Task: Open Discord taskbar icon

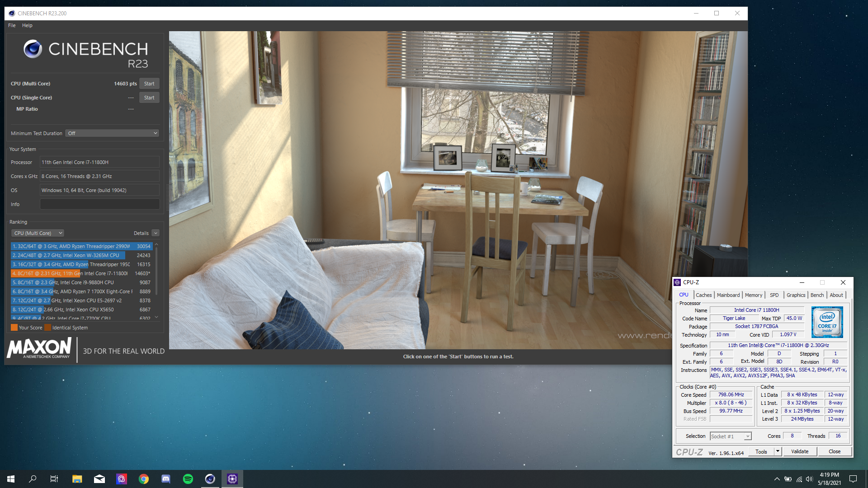Action: (166, 479)
